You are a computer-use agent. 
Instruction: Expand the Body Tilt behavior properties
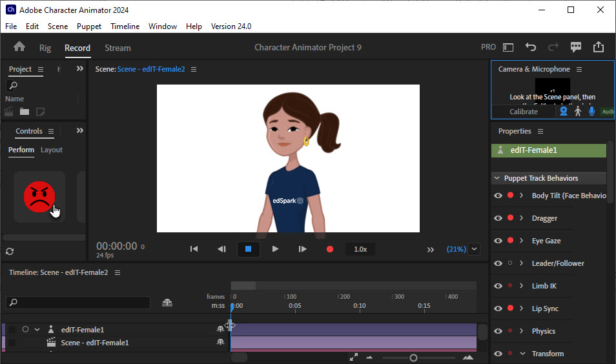tap(521, 195)
